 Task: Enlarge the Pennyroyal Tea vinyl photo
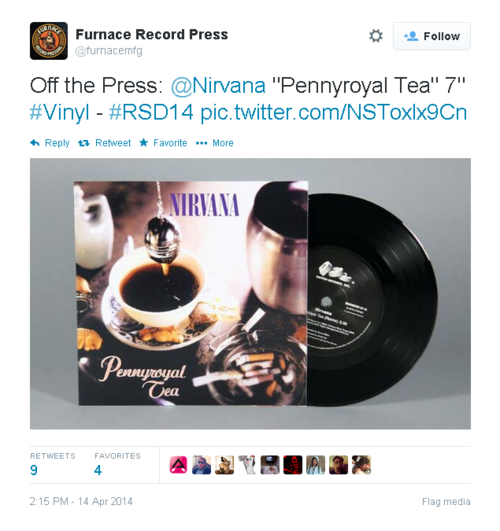[250, 294]
